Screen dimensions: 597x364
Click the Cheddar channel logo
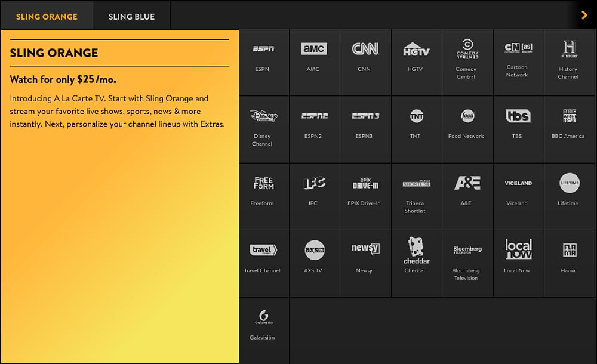(417, 250)
